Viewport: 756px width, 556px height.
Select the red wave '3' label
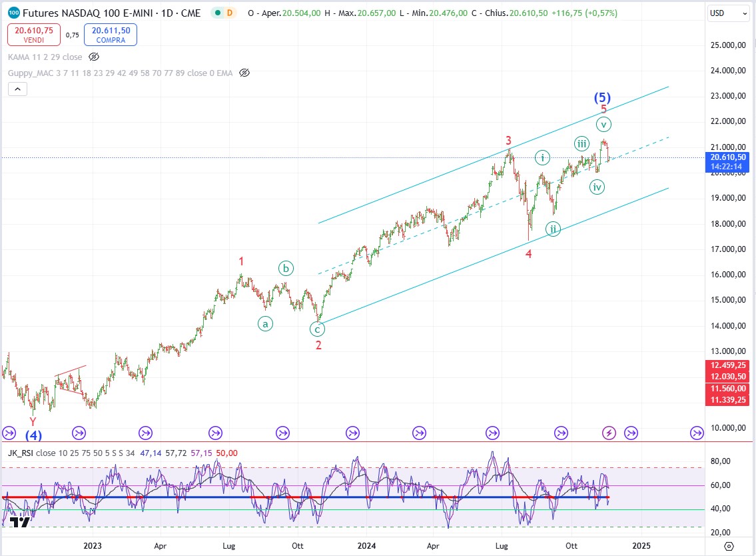tap(508, 141)
